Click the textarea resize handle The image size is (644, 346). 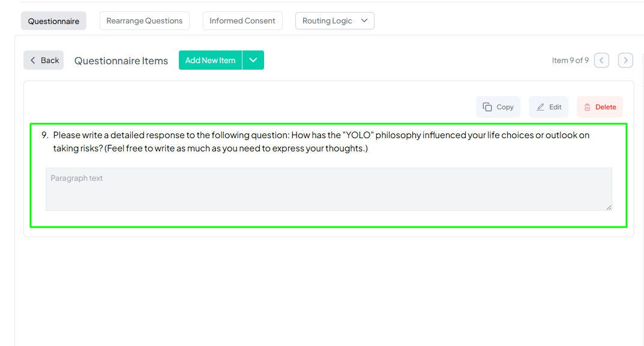609,207
